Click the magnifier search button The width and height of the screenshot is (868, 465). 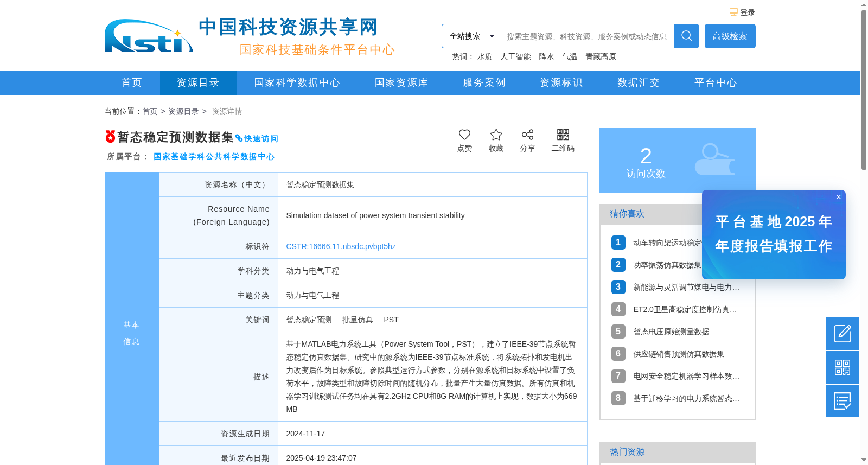687,36
